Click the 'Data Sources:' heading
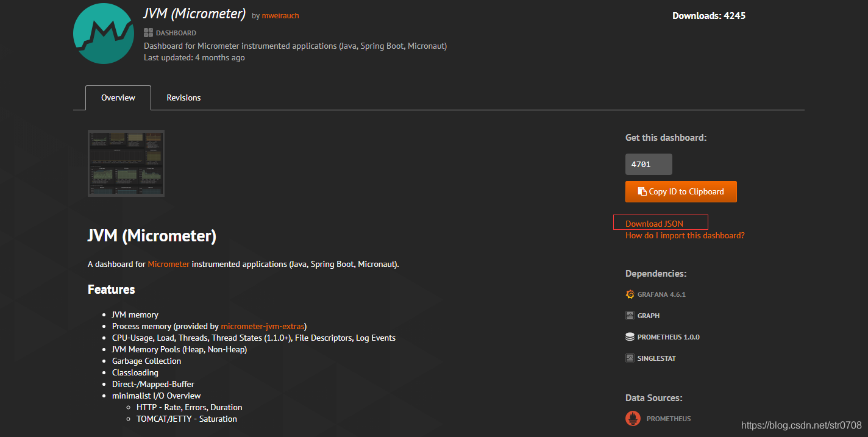Screen dimensions: 868x437 point(654,398)
